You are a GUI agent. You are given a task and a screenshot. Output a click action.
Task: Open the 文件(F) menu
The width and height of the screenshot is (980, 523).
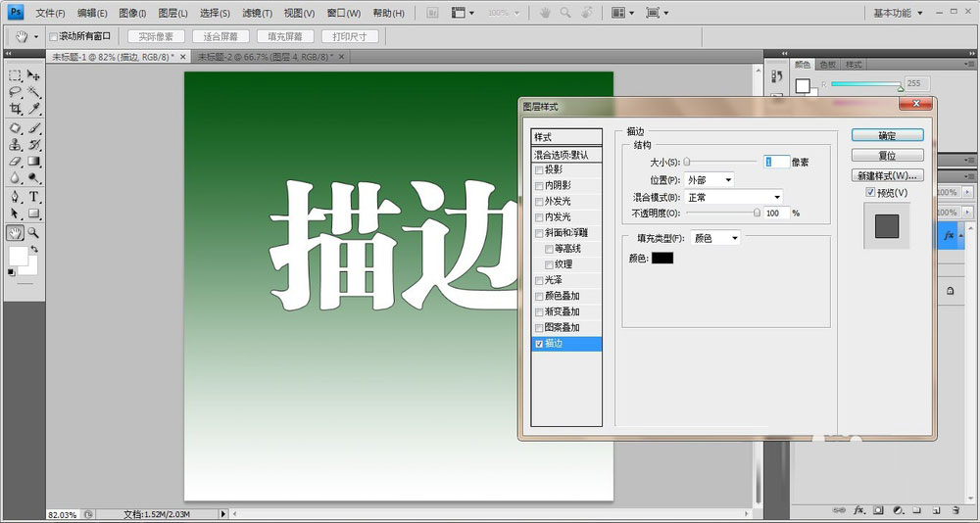[x=51, y=13]
